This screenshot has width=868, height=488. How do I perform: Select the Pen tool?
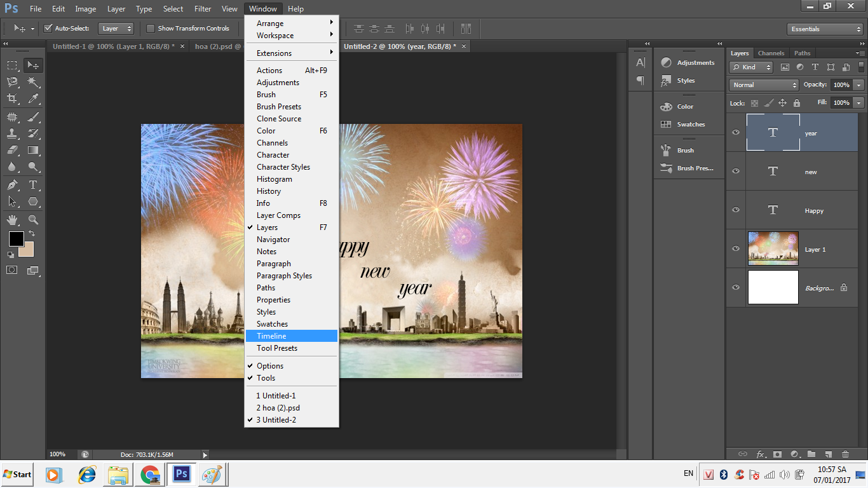(12, 185)
